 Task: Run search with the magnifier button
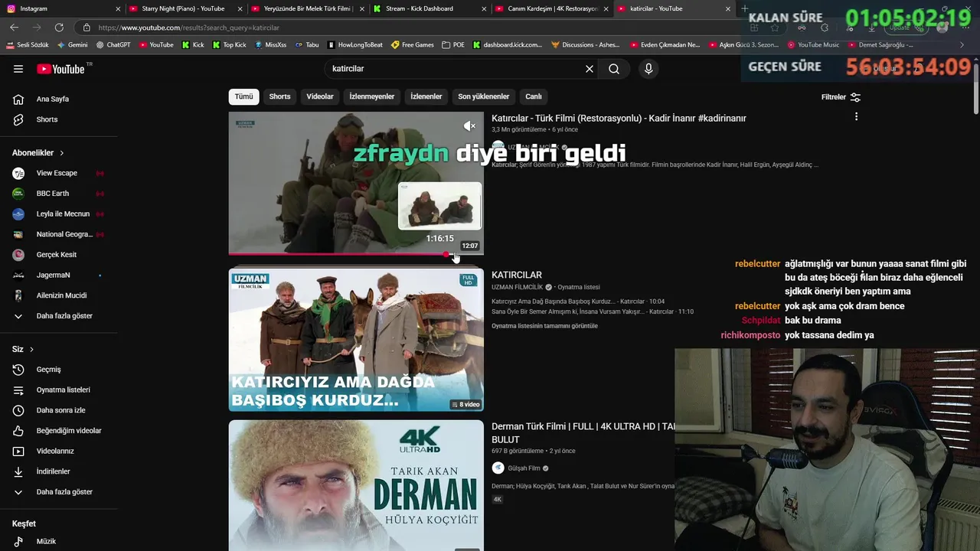pos(614,69)
